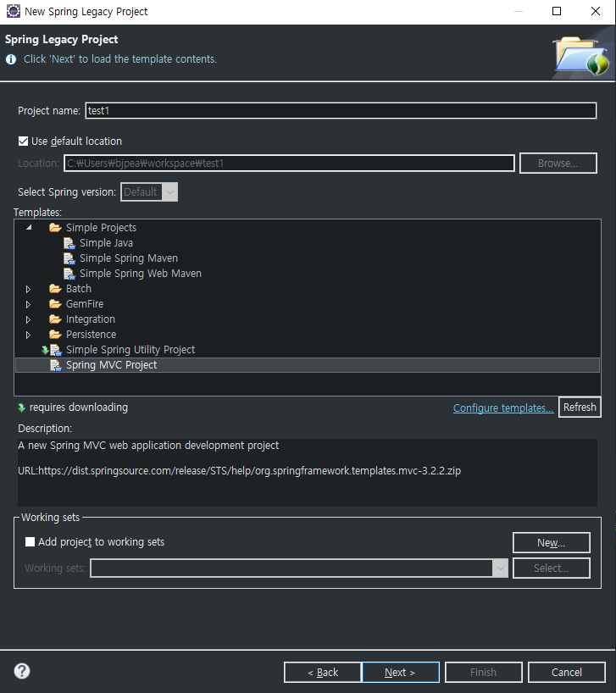Click the Persistence folder icon
The height and width of the screenshot is (693, 616).
point(55,335)
